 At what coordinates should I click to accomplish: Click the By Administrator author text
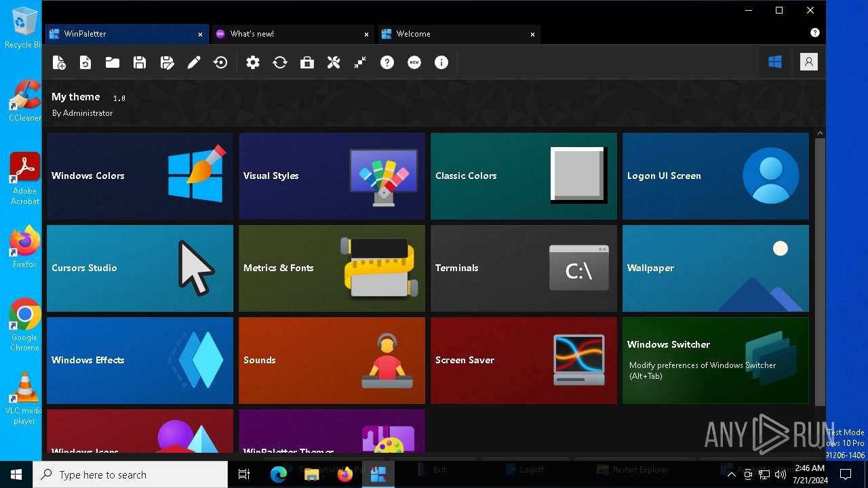(x=82, y=113)
